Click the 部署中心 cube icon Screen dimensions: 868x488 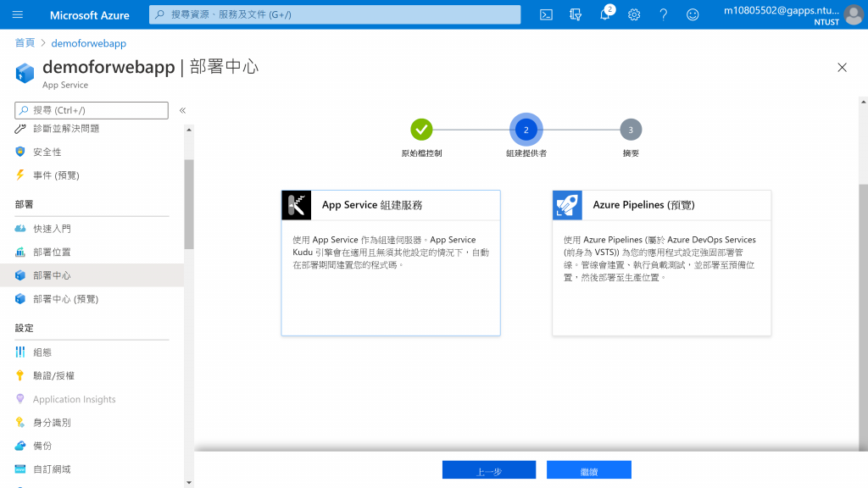coord(20,275)
